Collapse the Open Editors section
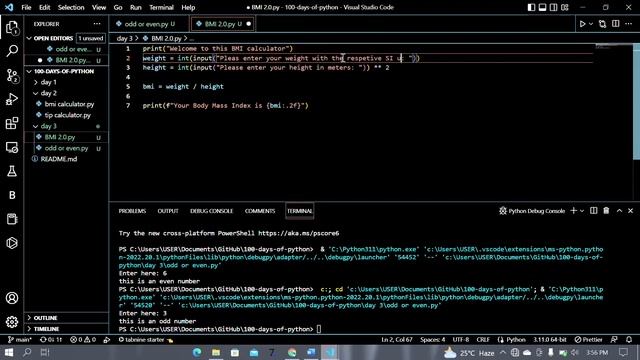The width and height of the screenshot is (640, 360). pyautogui.click(x=53, y=38)
